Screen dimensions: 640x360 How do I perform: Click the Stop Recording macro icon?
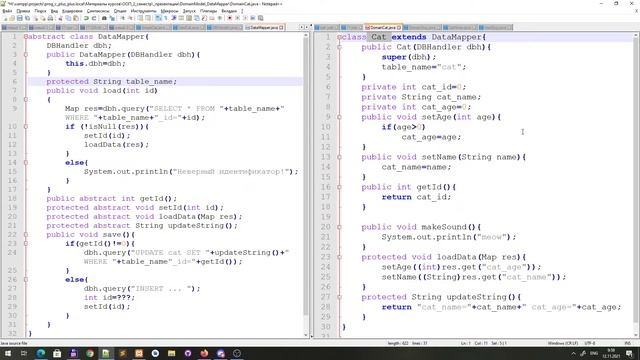pyautogui.click(x=237, y=18)
